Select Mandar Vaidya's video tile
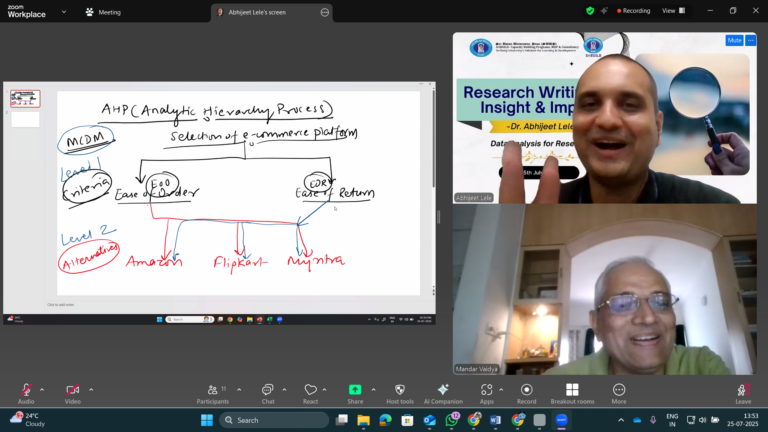768x432 pixels. (604, 289)
